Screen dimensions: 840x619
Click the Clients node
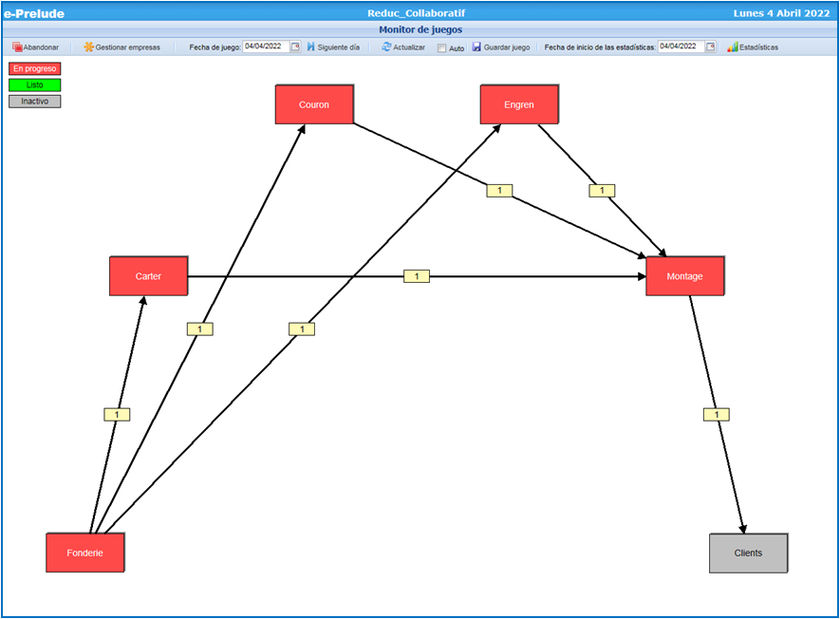pos(748,553)
